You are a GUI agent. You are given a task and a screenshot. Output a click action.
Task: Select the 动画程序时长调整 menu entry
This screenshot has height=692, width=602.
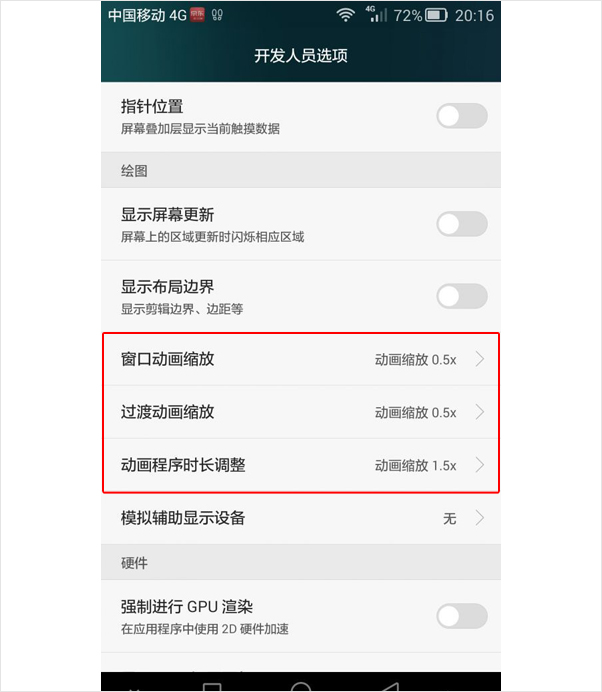[301, 465]
